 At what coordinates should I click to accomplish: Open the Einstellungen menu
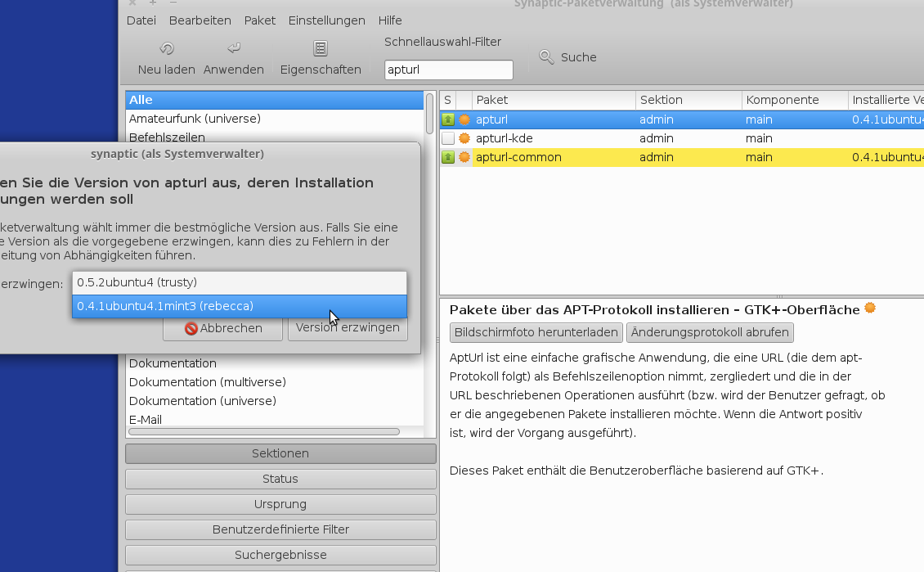[x=327, y=20]
